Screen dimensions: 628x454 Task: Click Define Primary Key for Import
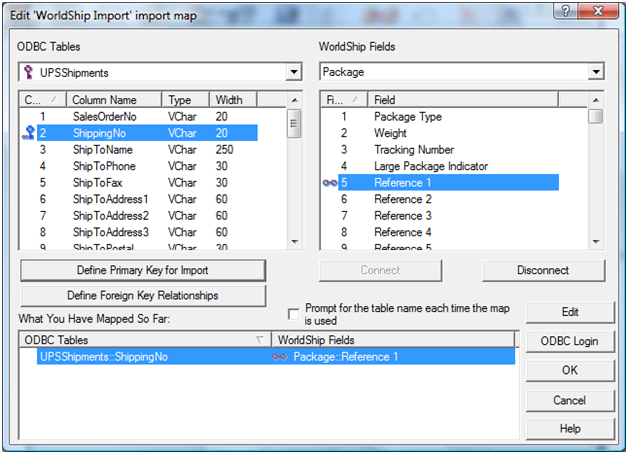click(143, 271)
